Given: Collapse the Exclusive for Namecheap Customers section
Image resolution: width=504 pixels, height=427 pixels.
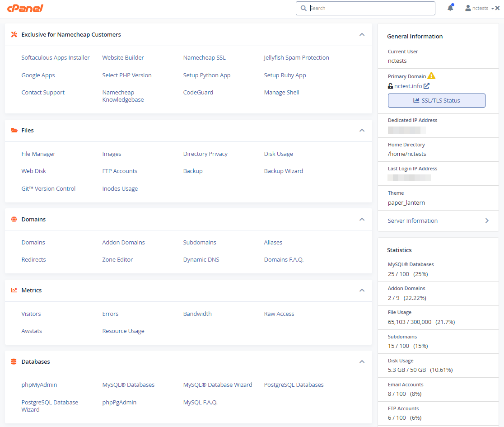Looking at the screenshot, I should [x=362, y=34].
